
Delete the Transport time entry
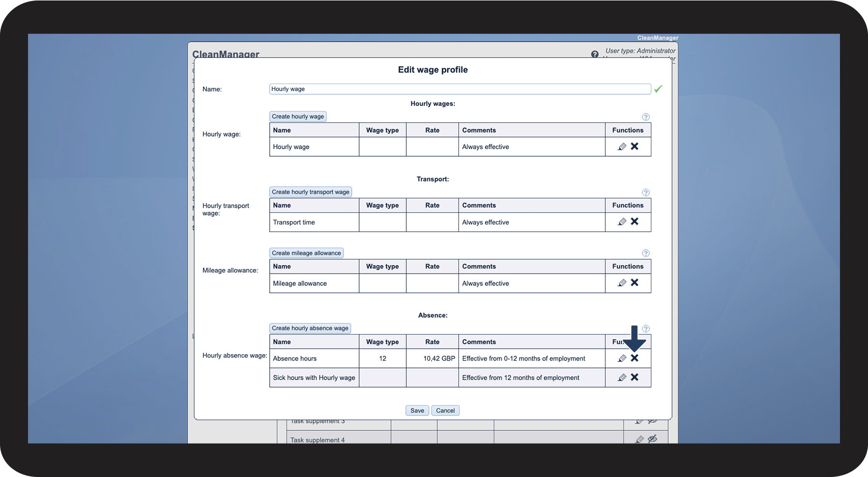pyautogui.click(x=635, y=222)
